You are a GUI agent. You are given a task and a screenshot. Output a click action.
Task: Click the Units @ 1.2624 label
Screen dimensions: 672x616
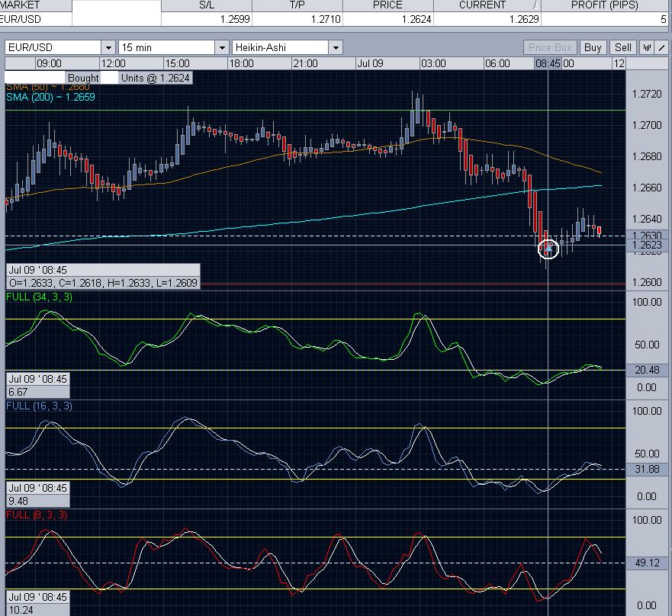[155, 78]
